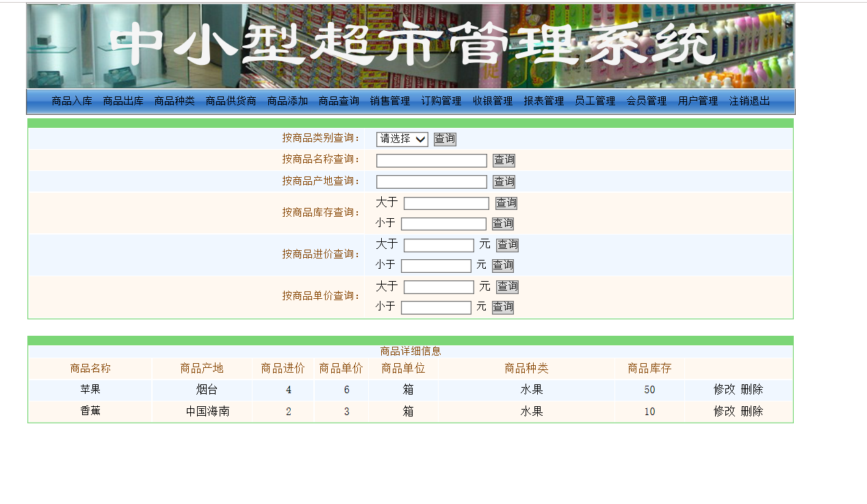Edit the 香蕉 product via 修改

click(x=724, y=412)
